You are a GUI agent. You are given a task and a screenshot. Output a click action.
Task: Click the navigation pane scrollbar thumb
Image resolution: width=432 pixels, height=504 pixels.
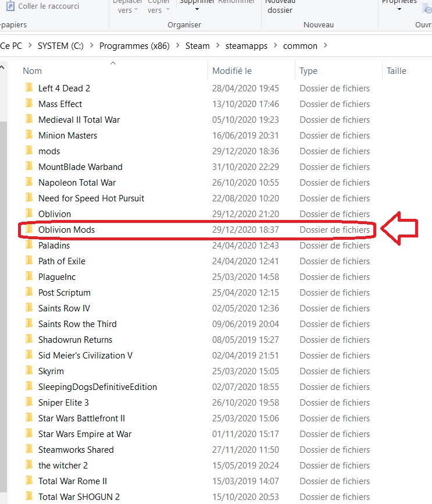[x=3, y=306]
